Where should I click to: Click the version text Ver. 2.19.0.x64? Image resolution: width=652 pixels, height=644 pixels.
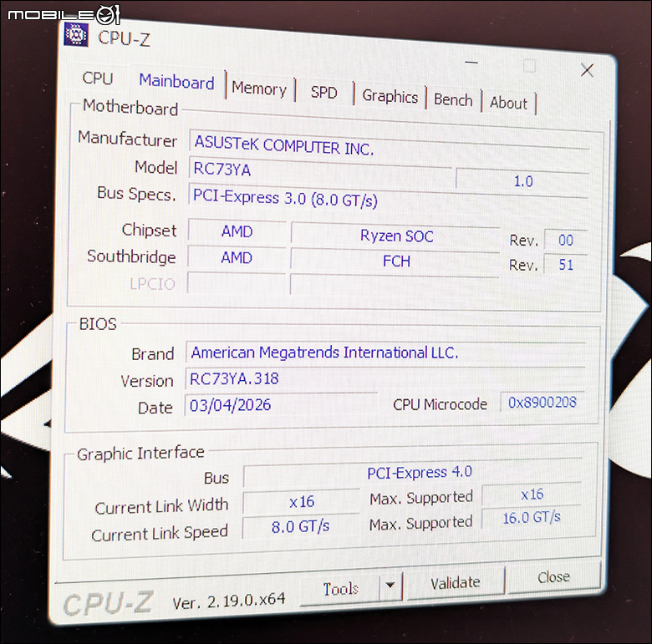point(229,601)
